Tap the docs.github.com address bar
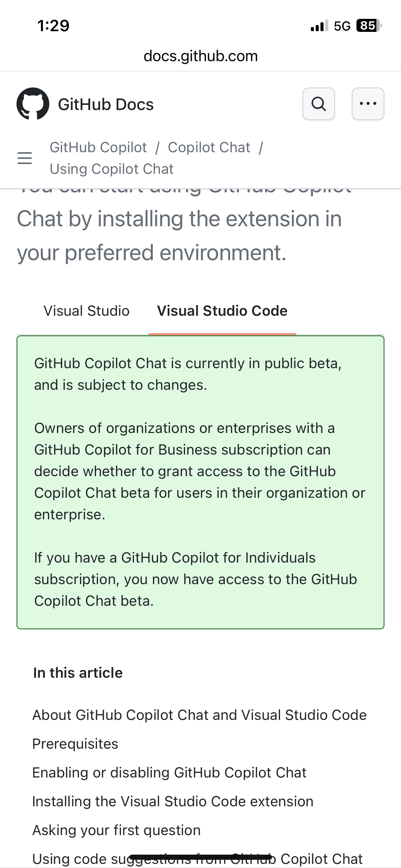Screen dimensions: 401x868 (200, 56)
